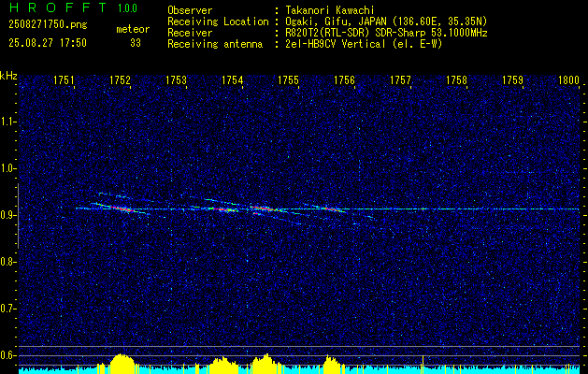Click the 1759 time axis label
The width and height of the screenshot is (588, 374).
click(x=512, y=79)
